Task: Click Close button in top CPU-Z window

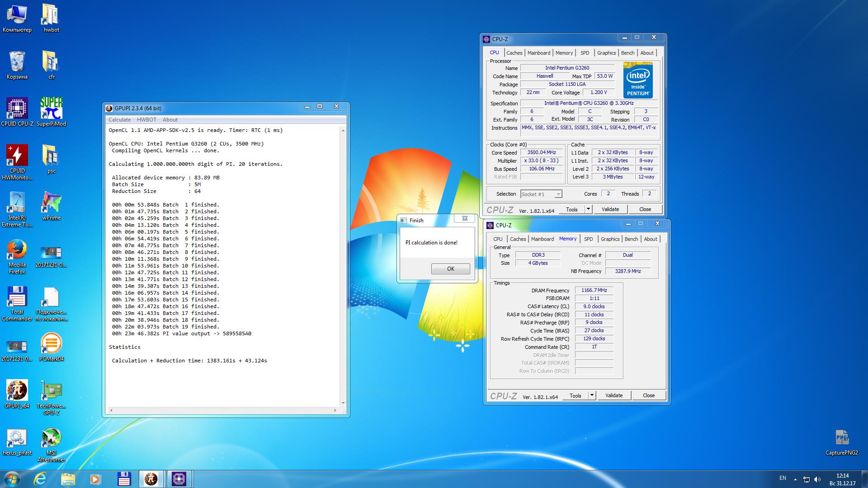Action: click(x=645, y=209)
